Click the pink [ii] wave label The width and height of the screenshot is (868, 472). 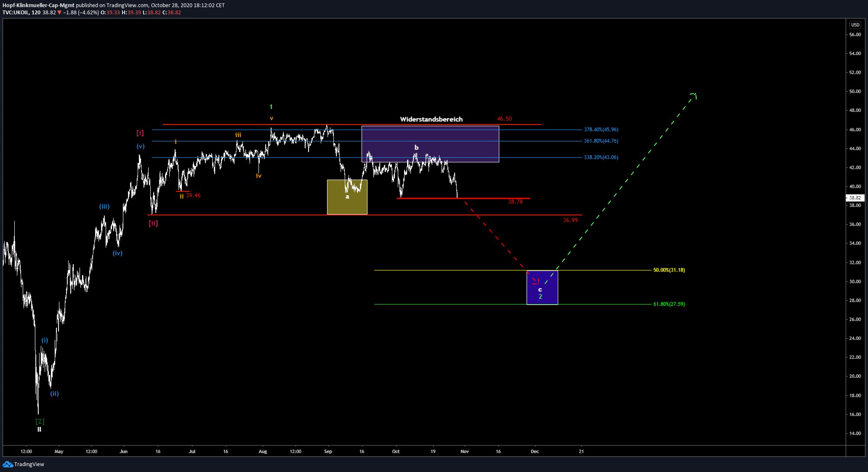[153, 223]
